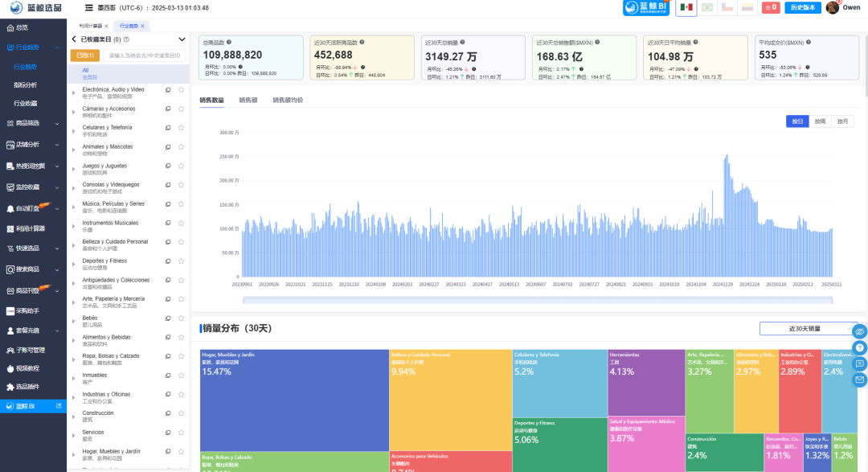Screen dimensions: 868x472
Task: Switch to the Colombia flag marketplace
Action: pyautogui.click(x=747, y=7)
